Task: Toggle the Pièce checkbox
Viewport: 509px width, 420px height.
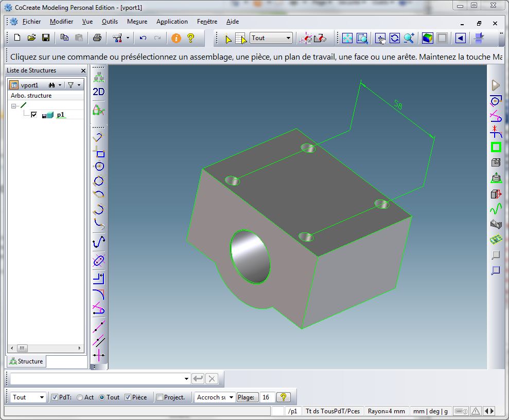Action: [x=128, y=397]
